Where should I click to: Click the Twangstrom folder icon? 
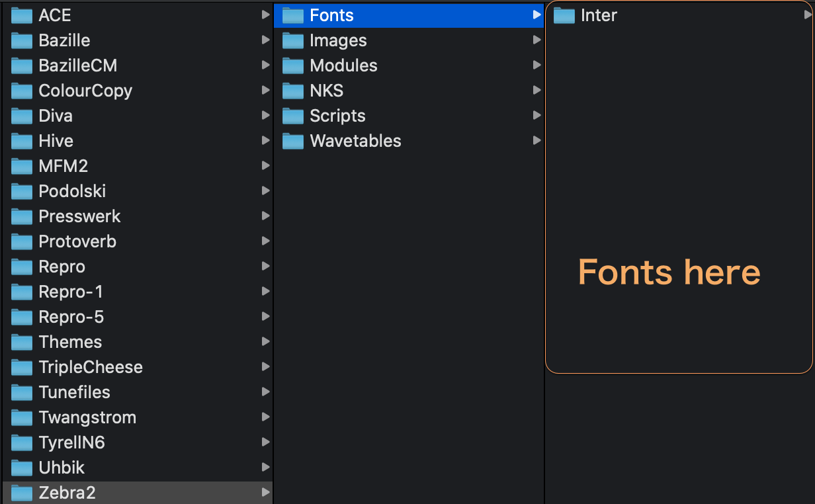tap(22, 417)
